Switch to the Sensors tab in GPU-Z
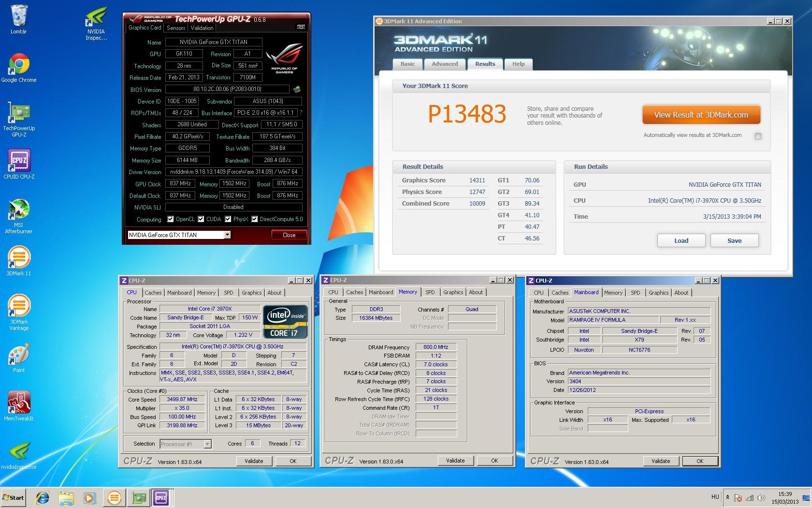This screenshot has height=508, width=812. point(176,28)
